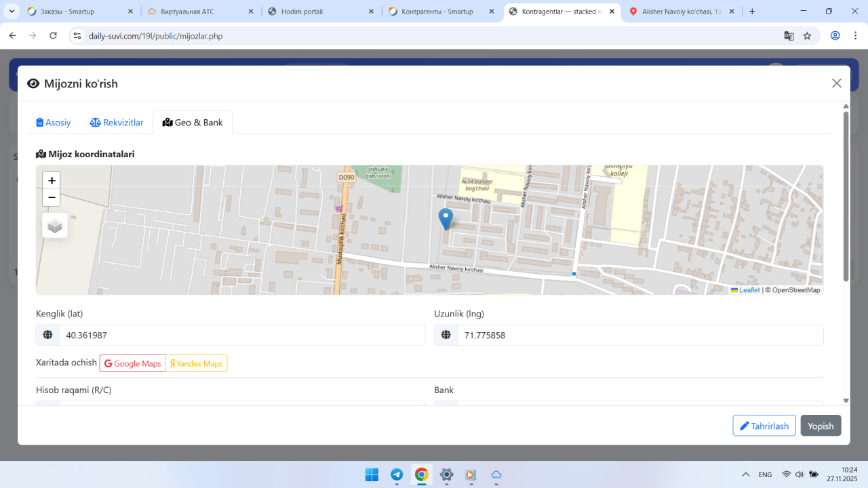868x488 pixels.
Task: Click Chrome translate page icon
Action: (x=789, y=36)
